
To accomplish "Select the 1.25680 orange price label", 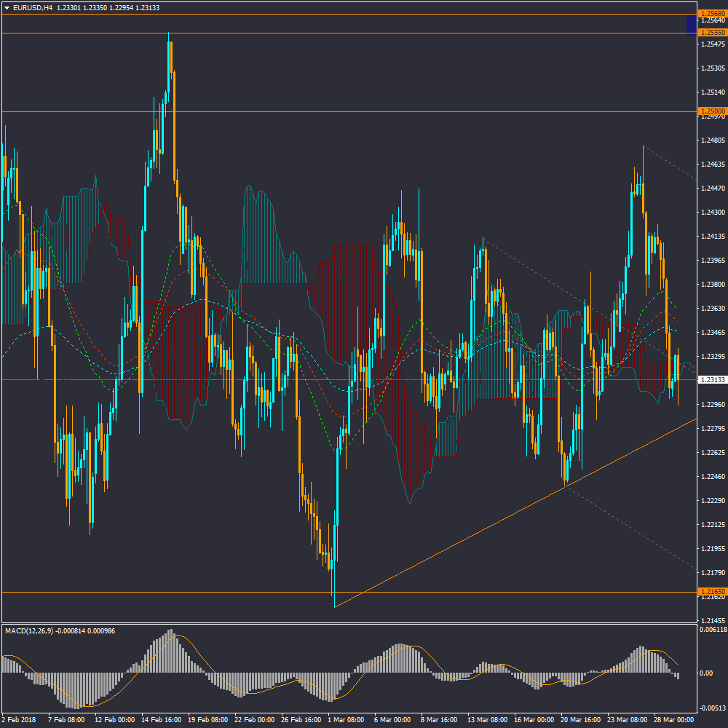I will pyautogui.click(x=712, y=14).
